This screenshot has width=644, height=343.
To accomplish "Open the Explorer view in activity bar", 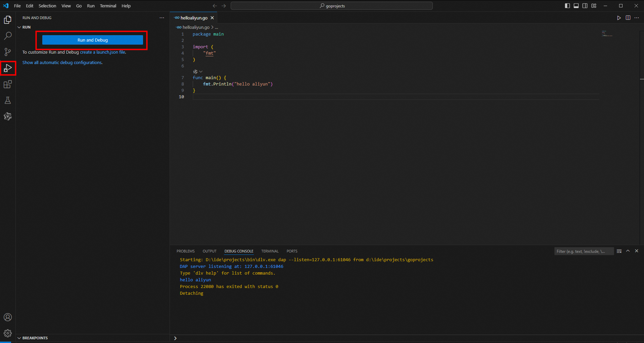I will pos(8,20).
